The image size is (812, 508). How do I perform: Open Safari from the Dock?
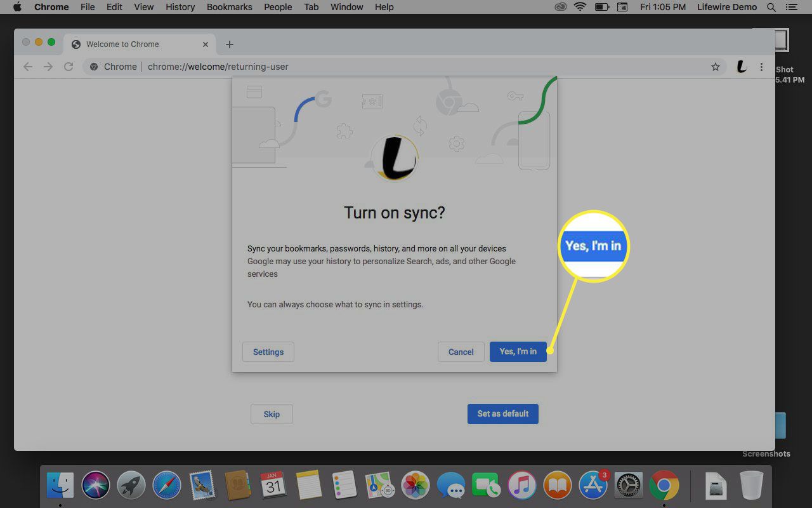[x=167, y=486]
